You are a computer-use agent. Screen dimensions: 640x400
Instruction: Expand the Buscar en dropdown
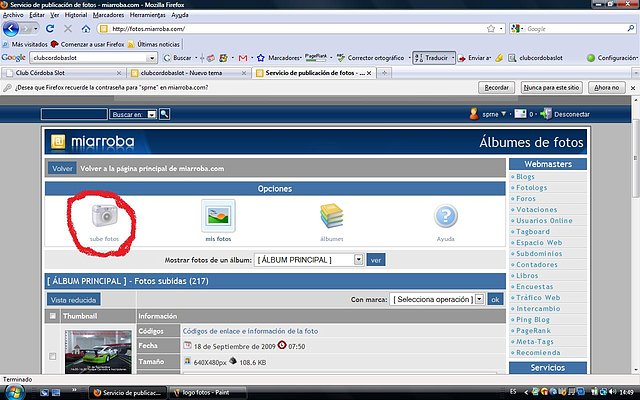(x=151, y=115)
